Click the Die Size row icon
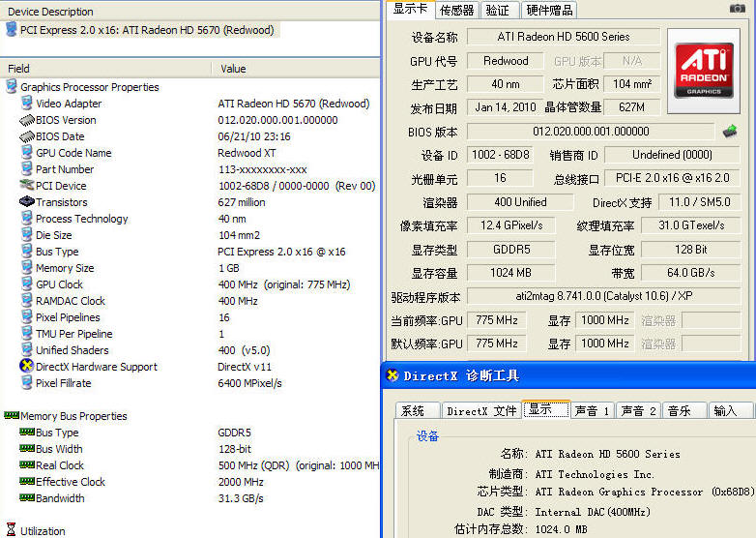 (x=26, y=234)
